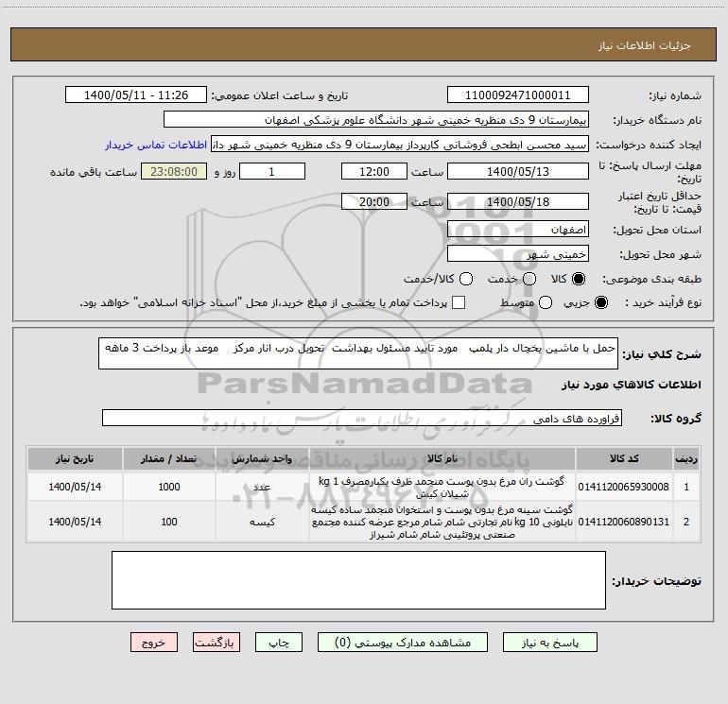Click the گوشت ران مرغ product name

[x=442, y=488]
